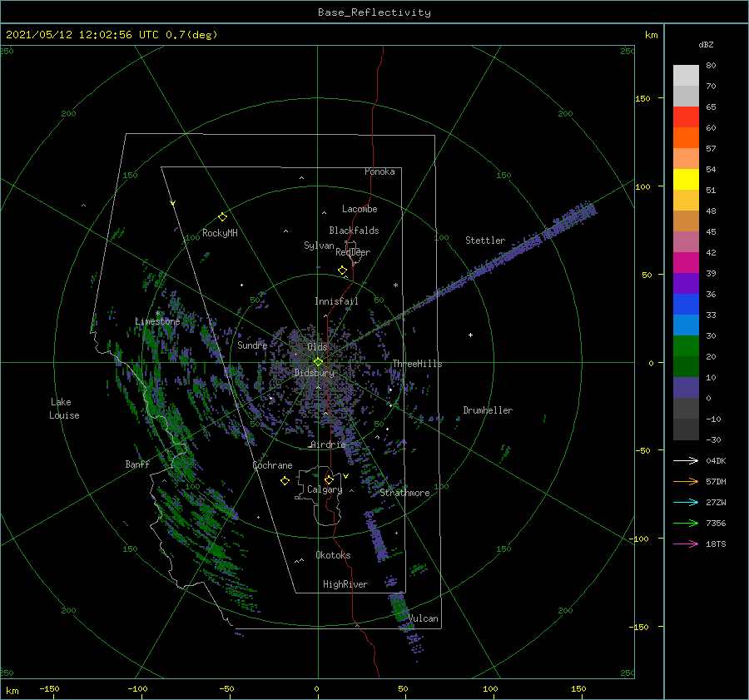The height and width of the screenshot is (700, 749).
Task: Click the green 7356 arrow in legend
Action: [686, 524]
